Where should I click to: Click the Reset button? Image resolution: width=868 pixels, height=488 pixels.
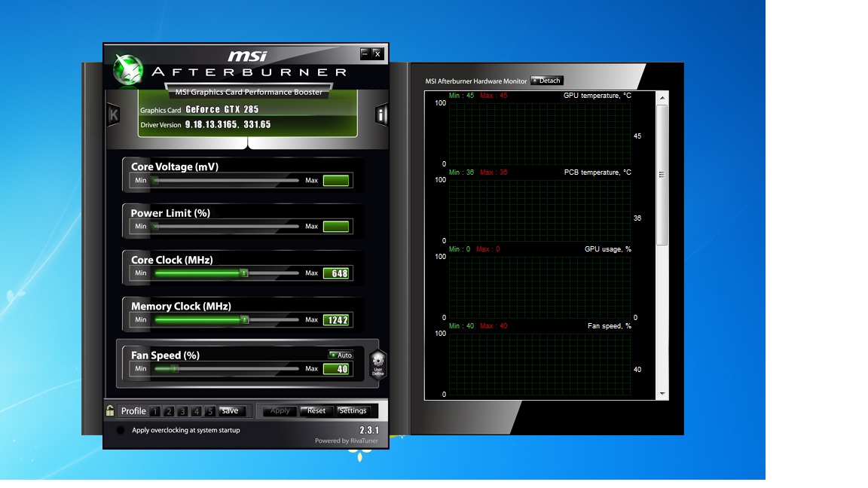[316, 411]
